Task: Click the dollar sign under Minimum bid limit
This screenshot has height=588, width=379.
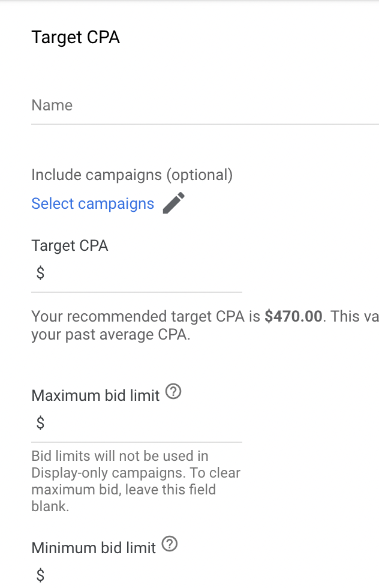Action: 40,575
